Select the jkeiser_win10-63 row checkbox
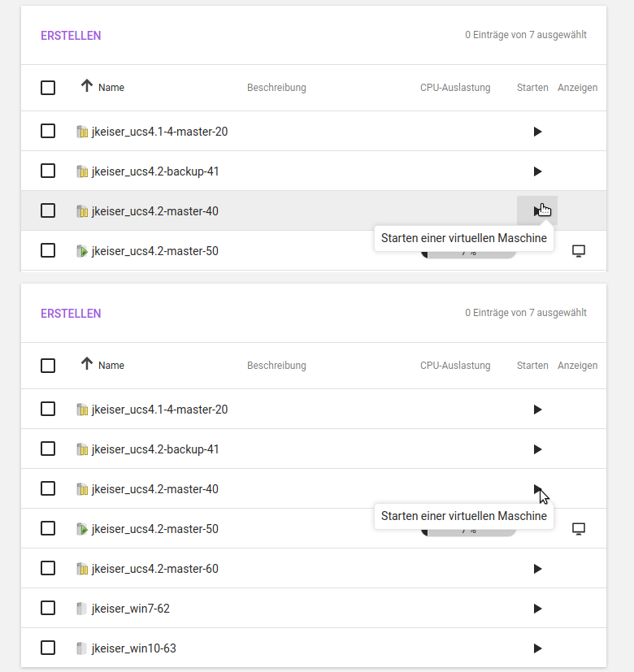Screen dimensions: 634x672 (48, 648)
